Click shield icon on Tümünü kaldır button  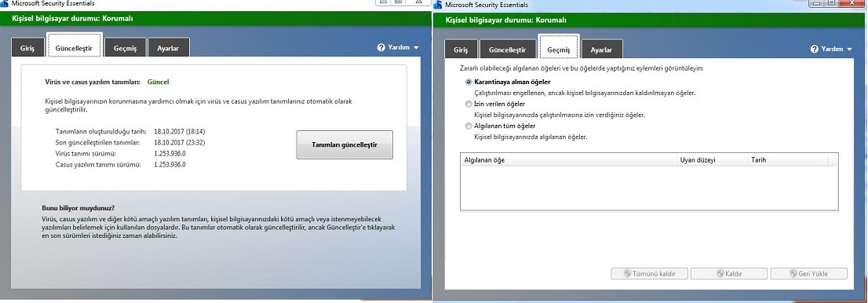point(628,274)
